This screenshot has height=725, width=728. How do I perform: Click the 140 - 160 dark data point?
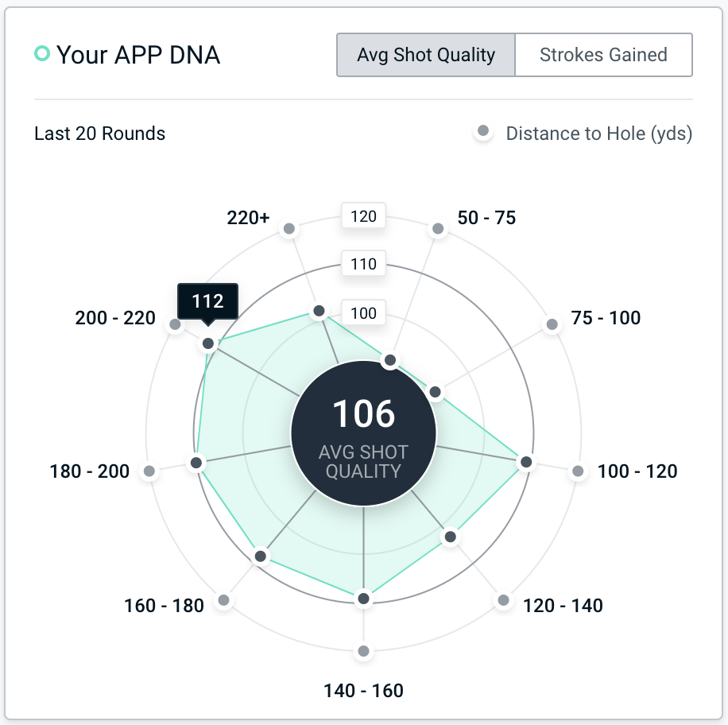click(x=363, y=598)
